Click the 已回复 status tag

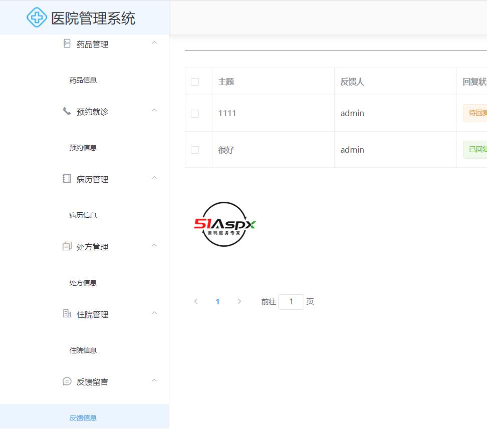(475, 150)
